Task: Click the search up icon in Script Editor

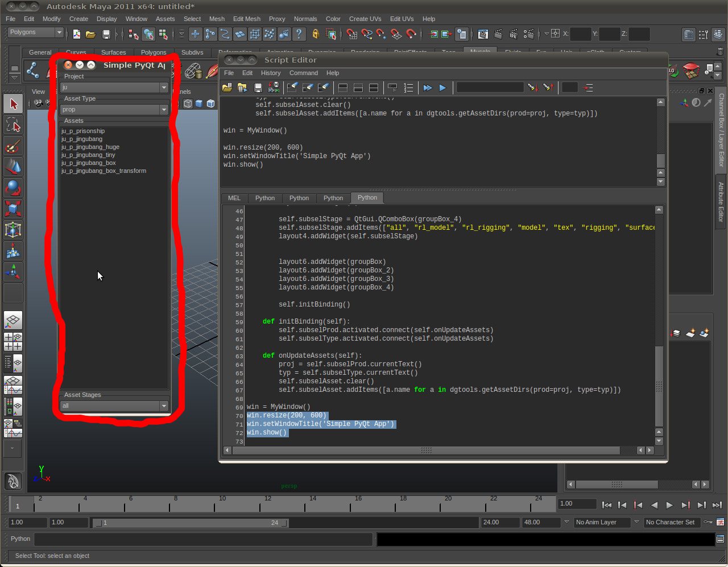Action: [548, 88]
